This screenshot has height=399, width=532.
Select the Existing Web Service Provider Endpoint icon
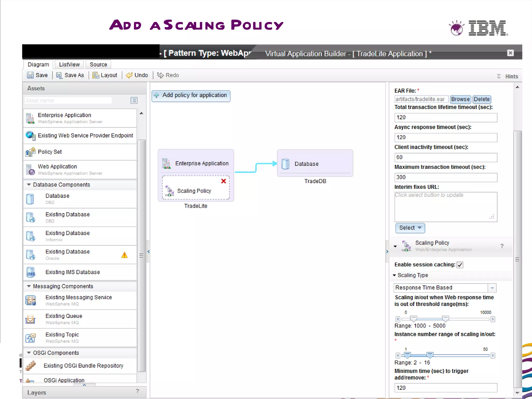click(30, 136)
